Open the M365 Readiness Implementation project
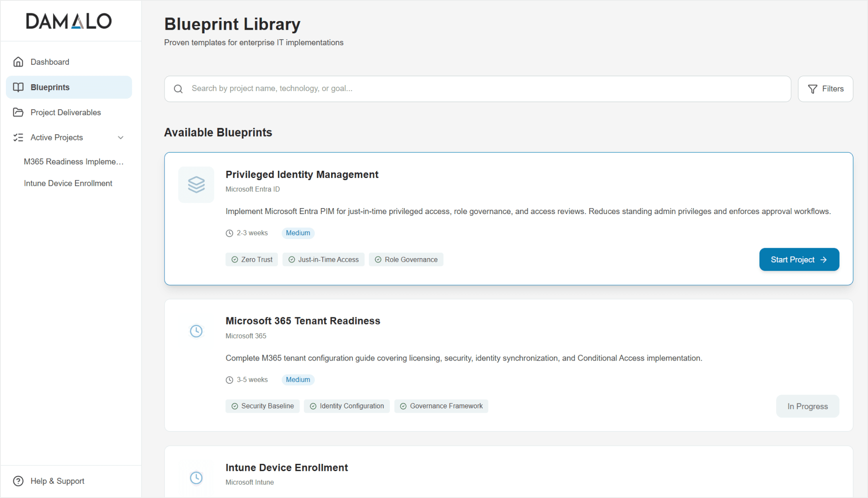The height and width of the screenshot is (498, 868). click(x=74, y=162)
